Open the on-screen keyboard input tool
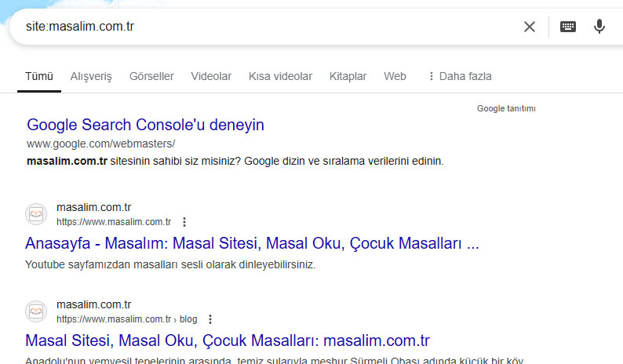This screenshot has width=623, height=364. (568, 27)
